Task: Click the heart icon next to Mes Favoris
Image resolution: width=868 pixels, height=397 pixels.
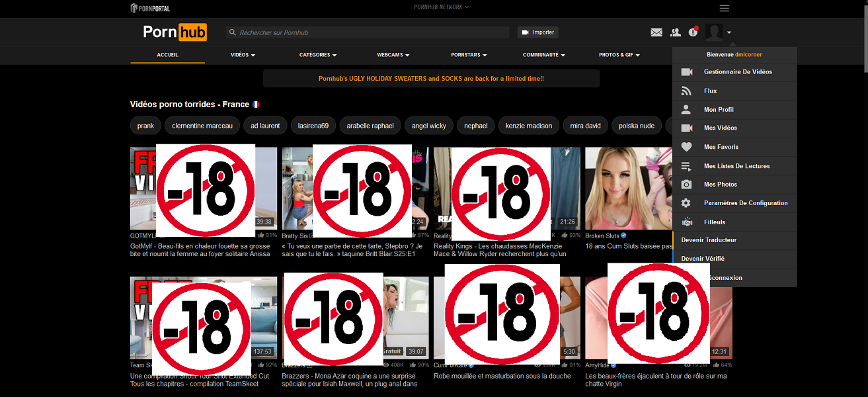Action: point(686,147)
